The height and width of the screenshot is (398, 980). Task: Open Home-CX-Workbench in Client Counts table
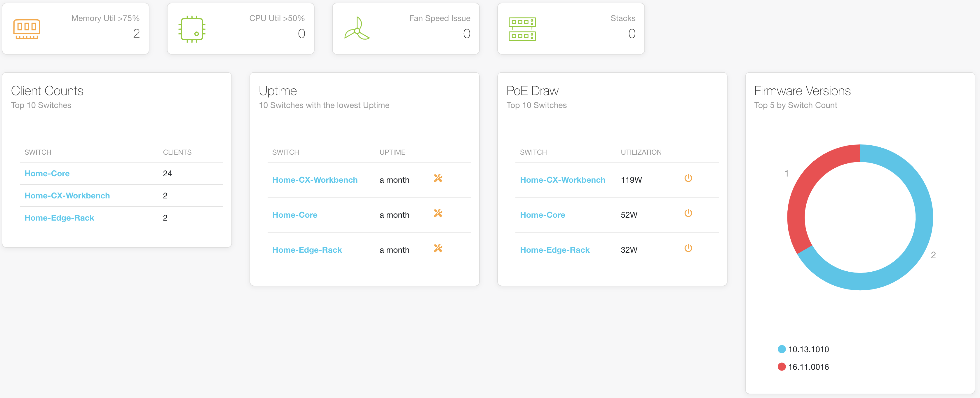pos(67,195)
